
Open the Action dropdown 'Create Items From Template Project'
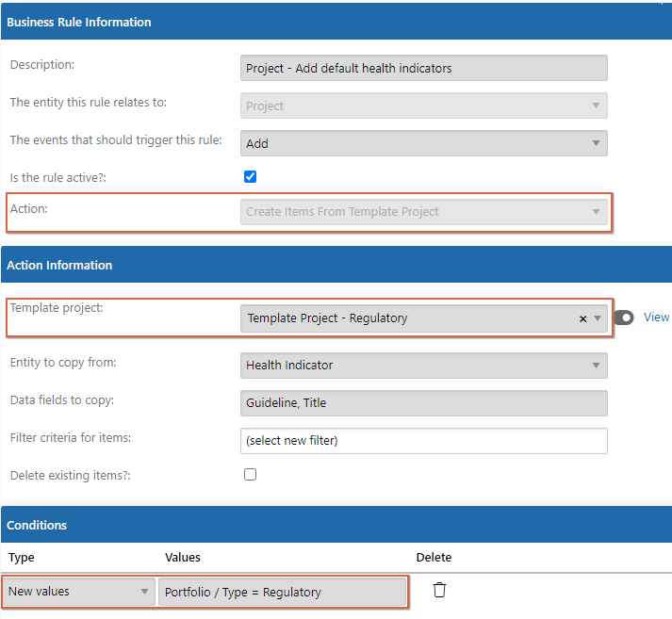coord(424,212)
